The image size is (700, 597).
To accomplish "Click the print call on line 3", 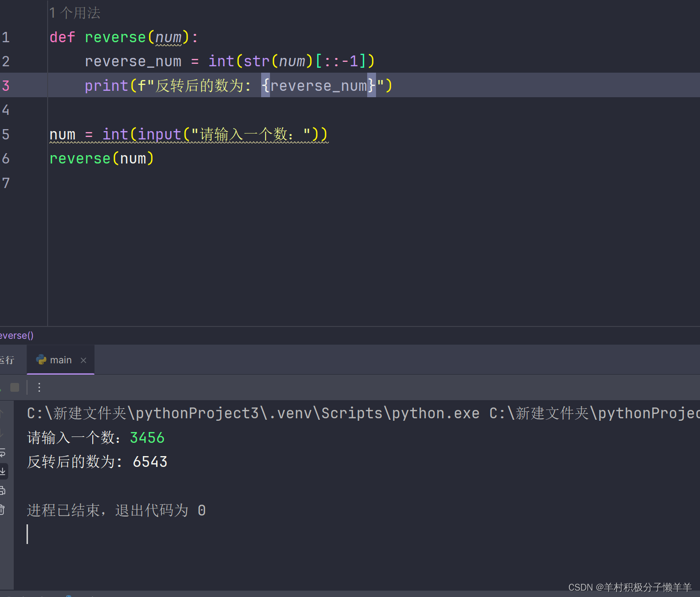I will pyautogui.click(x=107, y=86).
